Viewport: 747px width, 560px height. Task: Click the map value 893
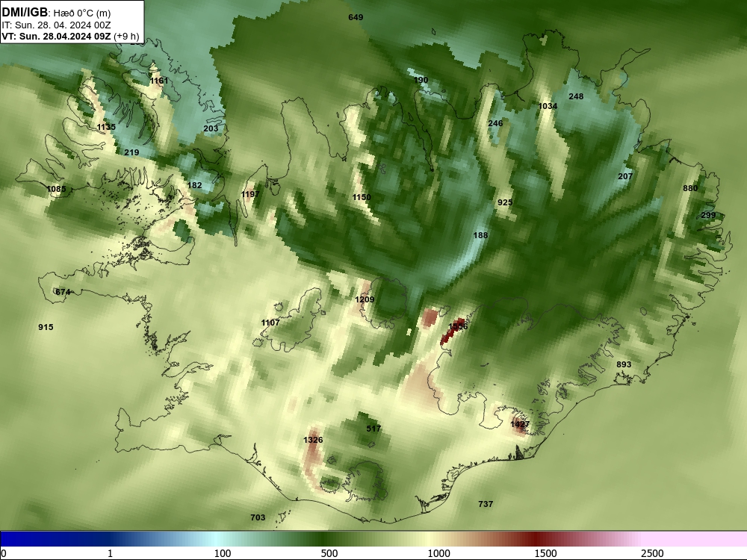pyautogui.click(x=624, y=365)
